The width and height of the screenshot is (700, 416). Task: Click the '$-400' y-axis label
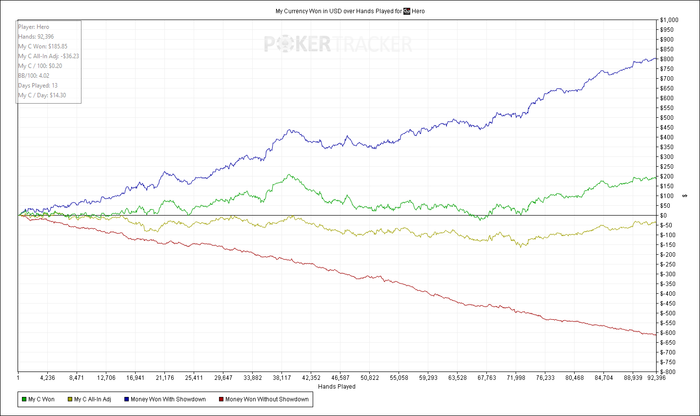tap(668, 294)
